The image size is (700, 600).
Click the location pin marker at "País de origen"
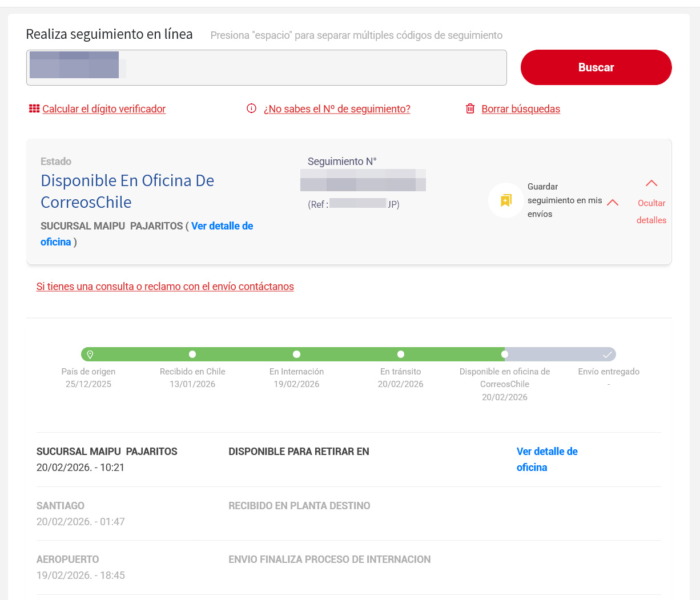(x=90, y=354)
